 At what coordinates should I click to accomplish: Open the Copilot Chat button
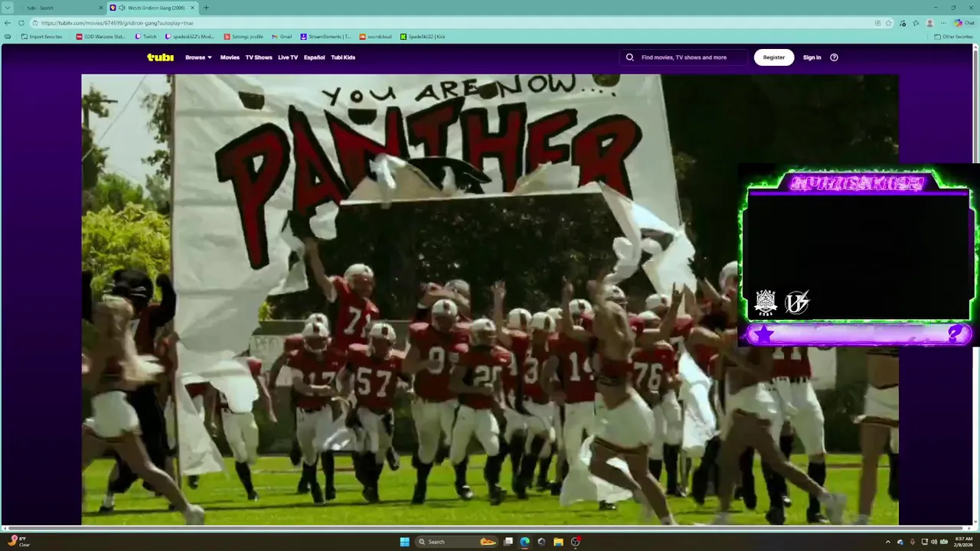(964, 23)
